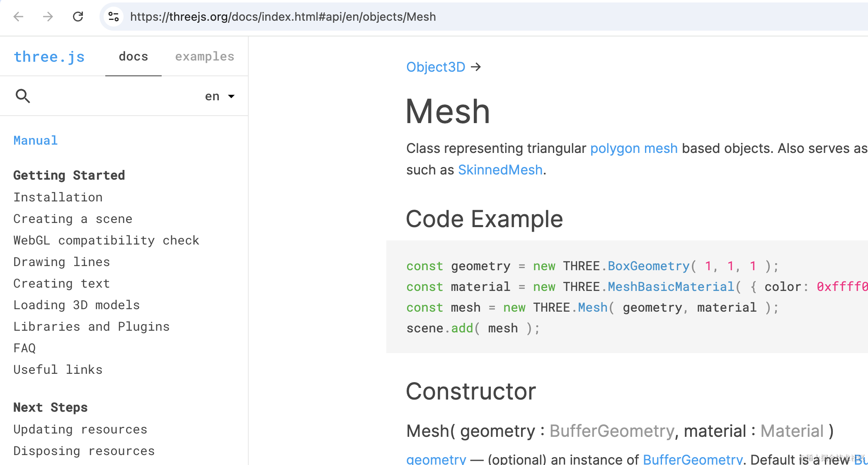
Task: Open the en language dropdown
Action: click(220, 96)
